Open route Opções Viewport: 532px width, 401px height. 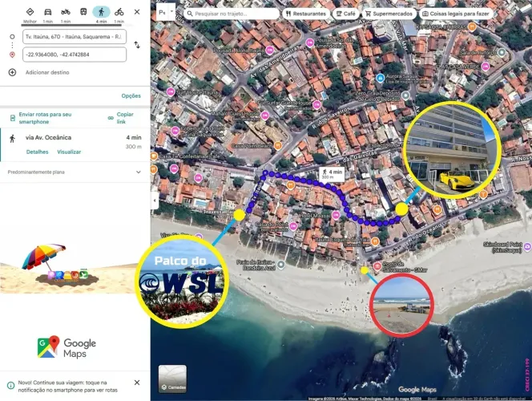131,95
